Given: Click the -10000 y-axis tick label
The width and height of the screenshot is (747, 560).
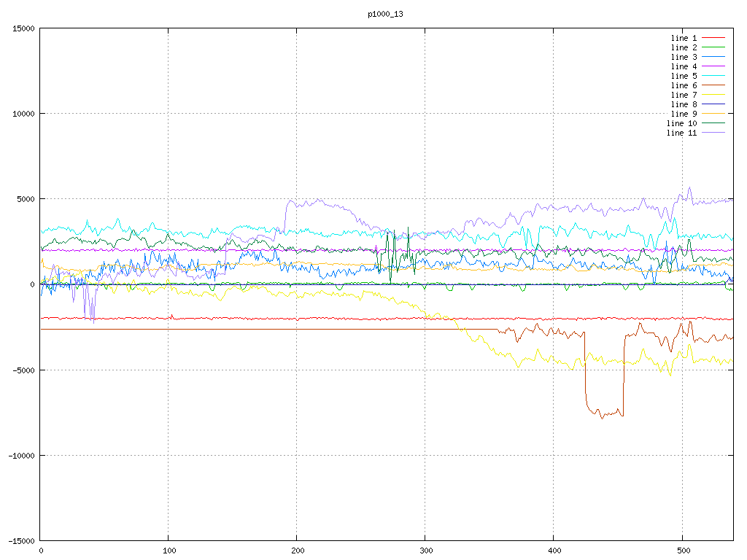Looking at the screenshot, I should (19, 455).
